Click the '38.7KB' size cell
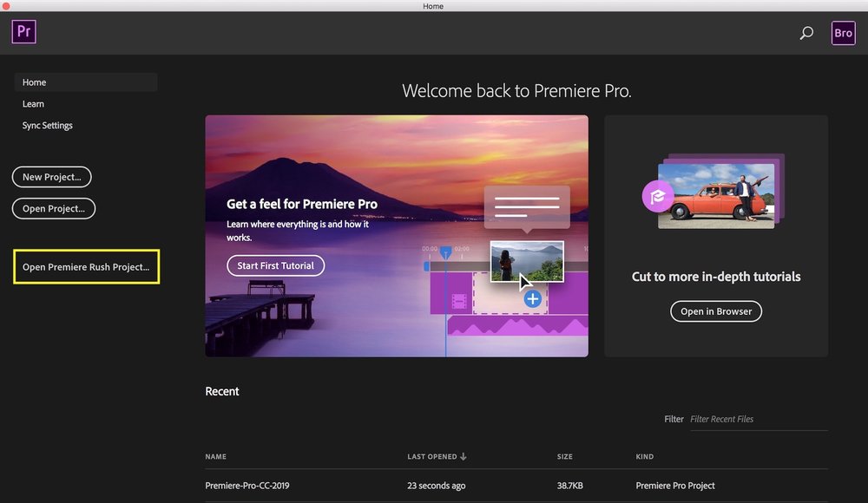Image resolution: width=868 pixels, height=503 pixels. click(x=569, y=486)
